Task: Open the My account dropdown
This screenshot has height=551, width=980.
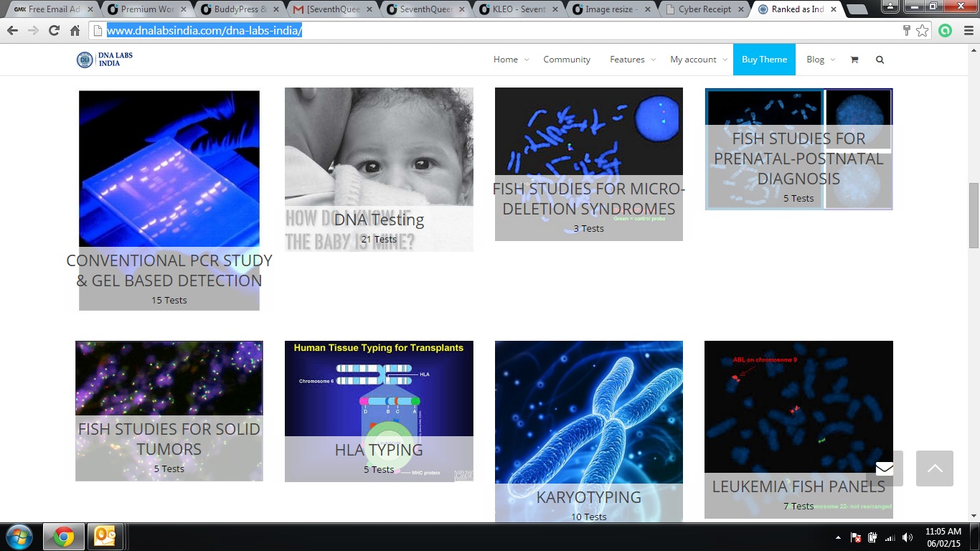Action: tap(697, 60)
